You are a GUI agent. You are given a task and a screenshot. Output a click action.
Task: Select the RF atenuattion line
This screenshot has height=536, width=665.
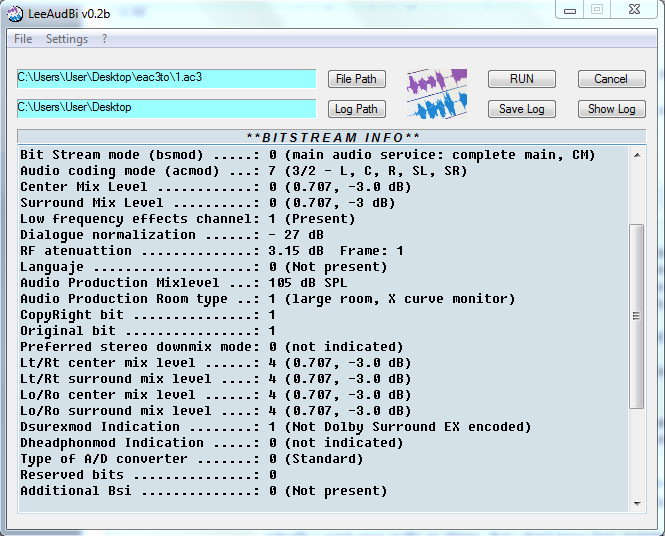[x=212, y=251]
